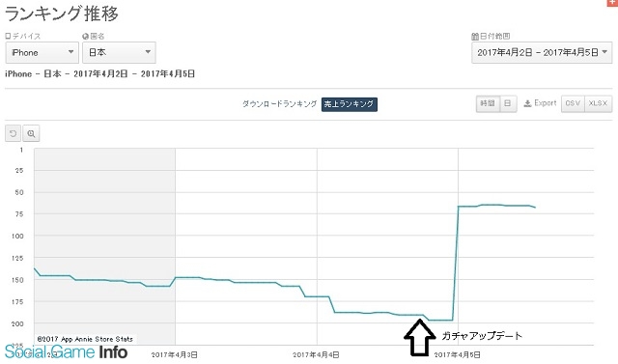Export data as CSV
618x364 pixels.
click(573, 103)
